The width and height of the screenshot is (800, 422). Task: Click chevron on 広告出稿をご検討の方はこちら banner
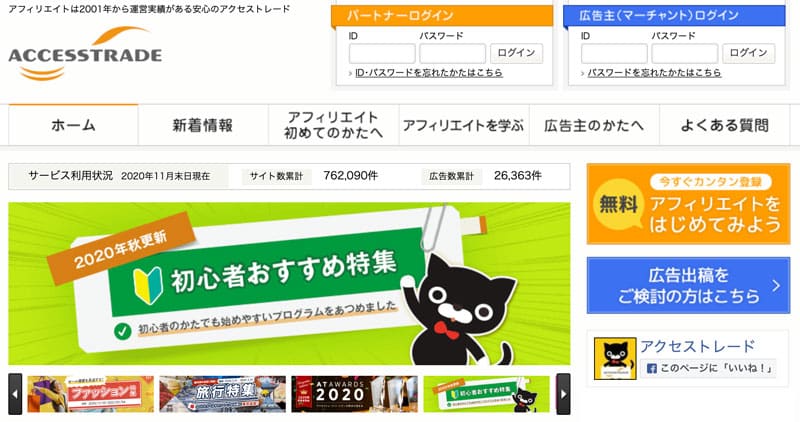[776, 285]
